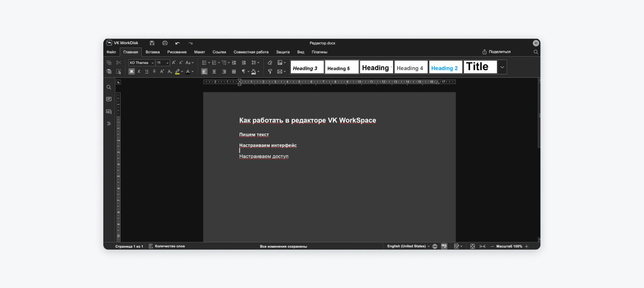Expand the heading styles gallery

point(502,67)
